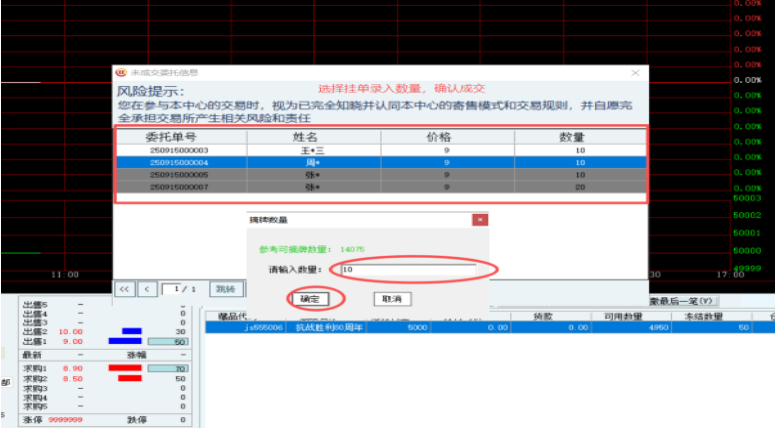Click the 参考可摘牌数量 14075 text
This screenshot has height=436, width=776.
(312, 249)
